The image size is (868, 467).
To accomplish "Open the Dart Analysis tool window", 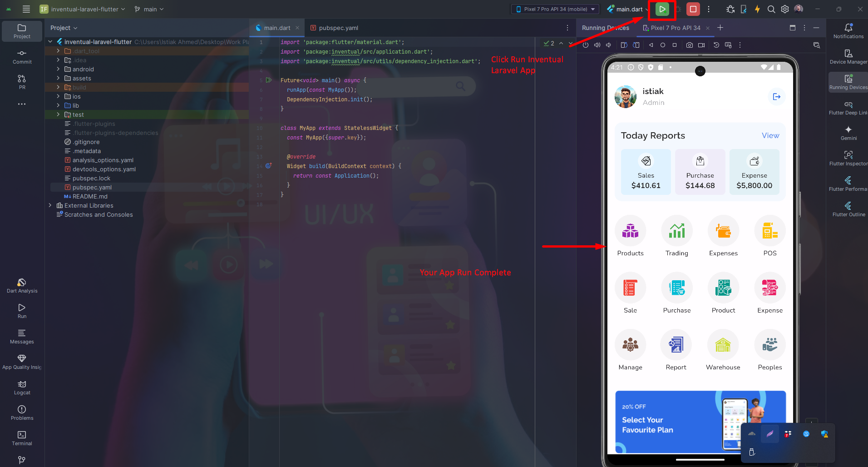I will point(22,285).
